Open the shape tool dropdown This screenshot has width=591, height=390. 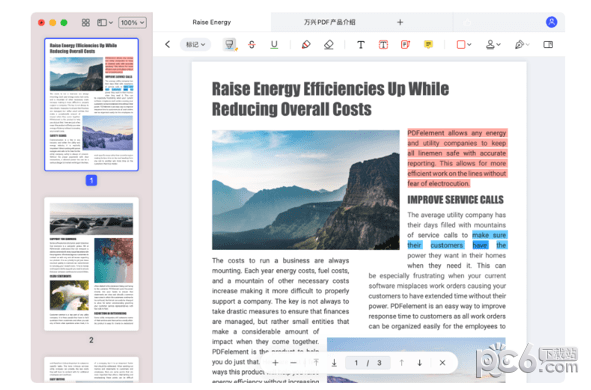point(464,44)
